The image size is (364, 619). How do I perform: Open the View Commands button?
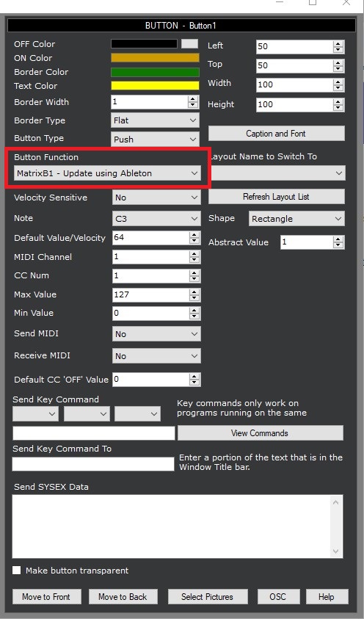[x=261, y=433]
